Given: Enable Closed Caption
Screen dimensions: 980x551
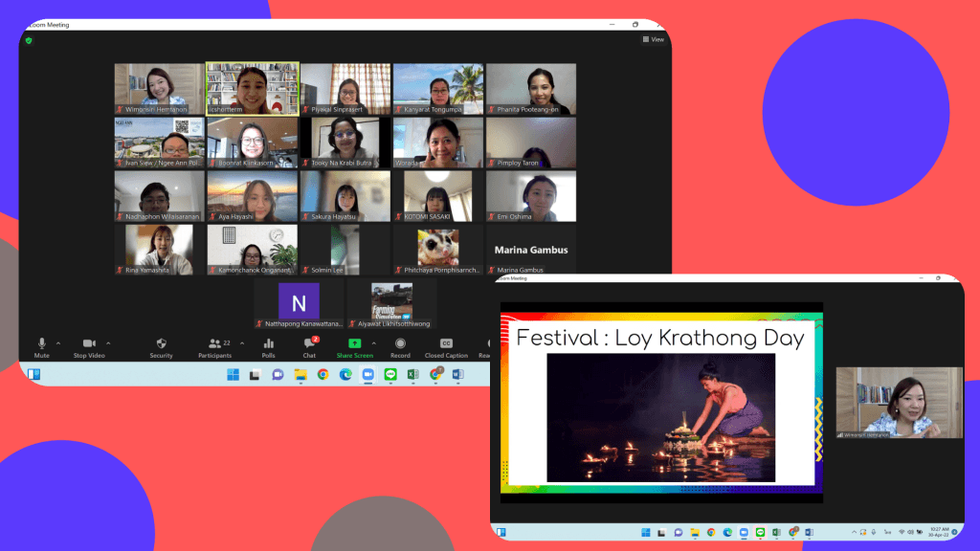Looking at the screenshot, I should point(446,344).
